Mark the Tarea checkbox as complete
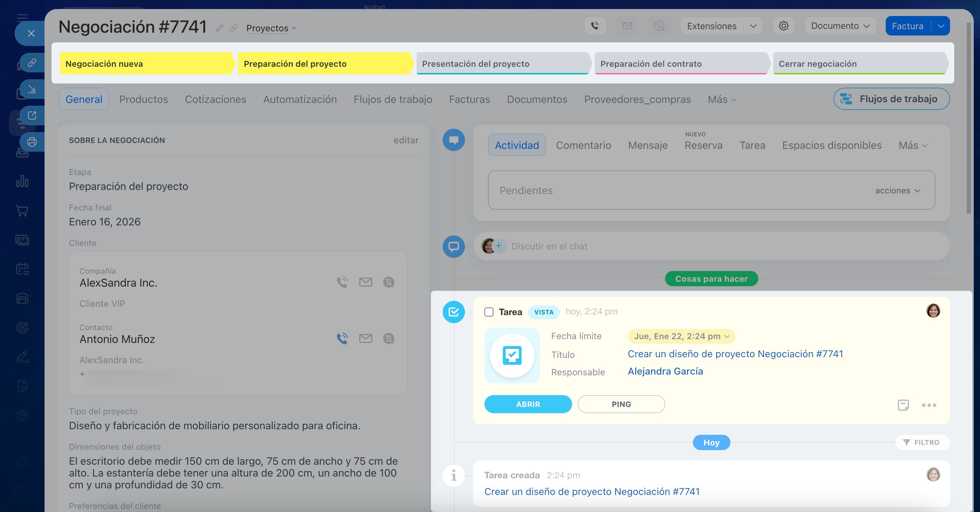Screen dimensions: 980x512 (489, 312)
